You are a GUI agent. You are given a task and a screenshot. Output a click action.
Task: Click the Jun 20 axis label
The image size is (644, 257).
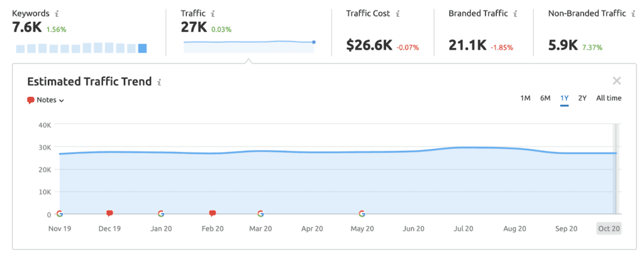click(414, 229)
